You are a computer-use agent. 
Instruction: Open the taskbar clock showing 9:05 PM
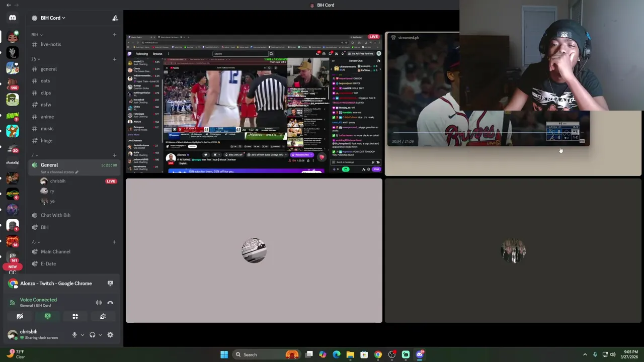(x=630, y=354)
